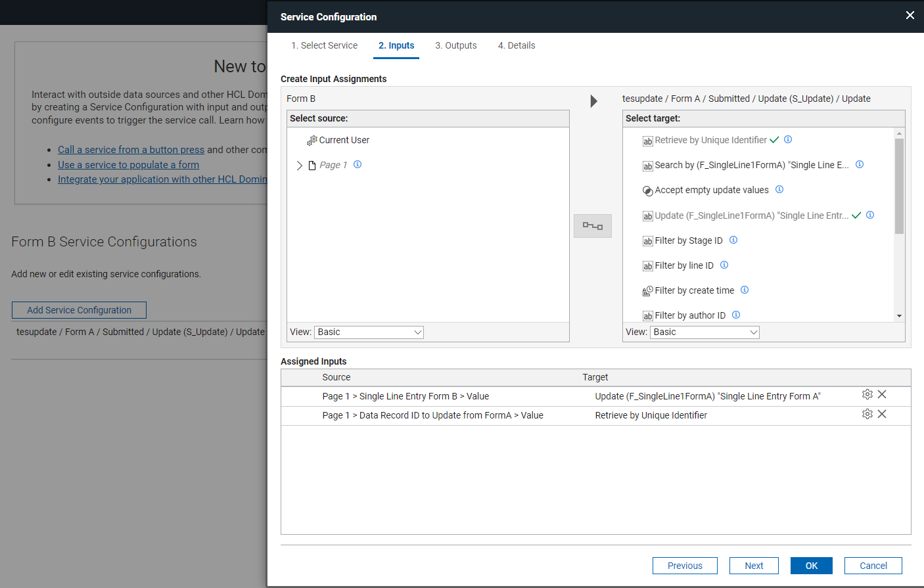
Task: Click info icon for Accept empty update values
Action: [779, 189]
